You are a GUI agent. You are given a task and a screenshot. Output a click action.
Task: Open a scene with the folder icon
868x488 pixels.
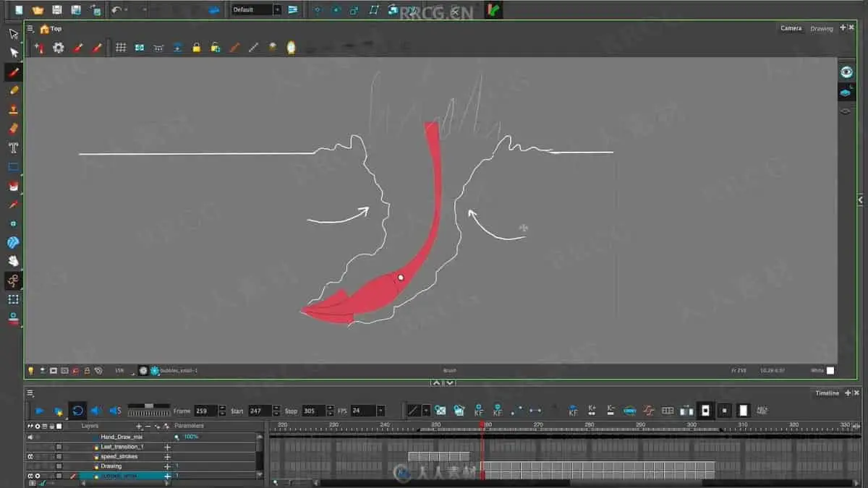38,10
